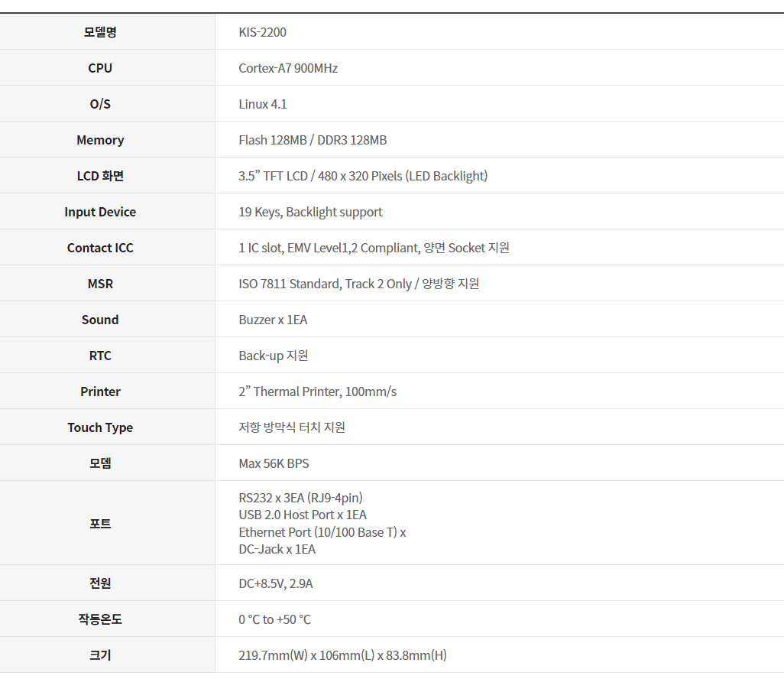This screenshot has height=679, width=784.
Task: Click the Input Device row label
Action: pos(100,212)
